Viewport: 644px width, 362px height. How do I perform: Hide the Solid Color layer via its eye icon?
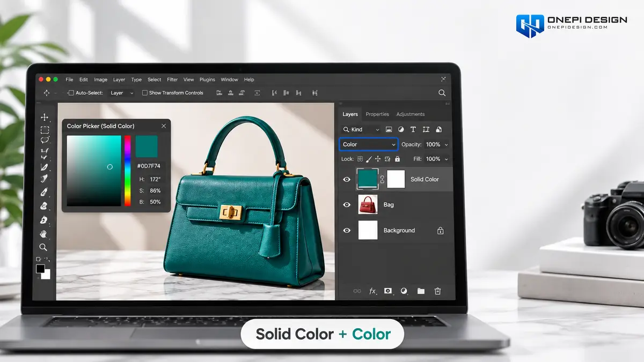click(x=347, y=179)
